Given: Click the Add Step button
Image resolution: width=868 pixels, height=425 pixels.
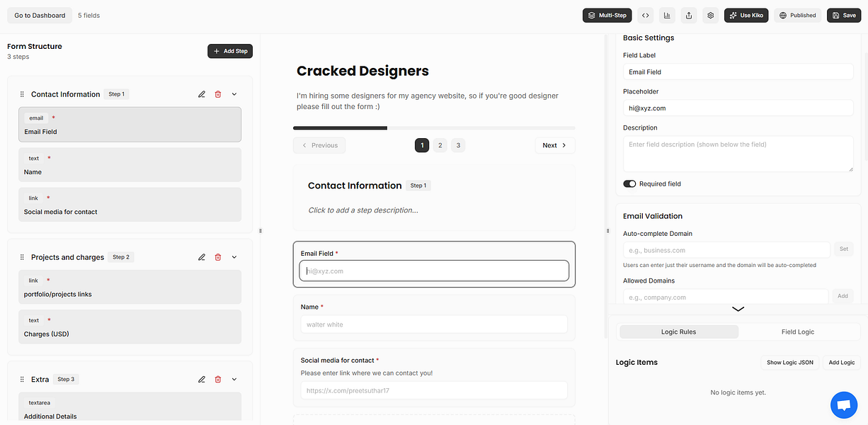Looking at the screenshot, I should click(x=230, y=51).
